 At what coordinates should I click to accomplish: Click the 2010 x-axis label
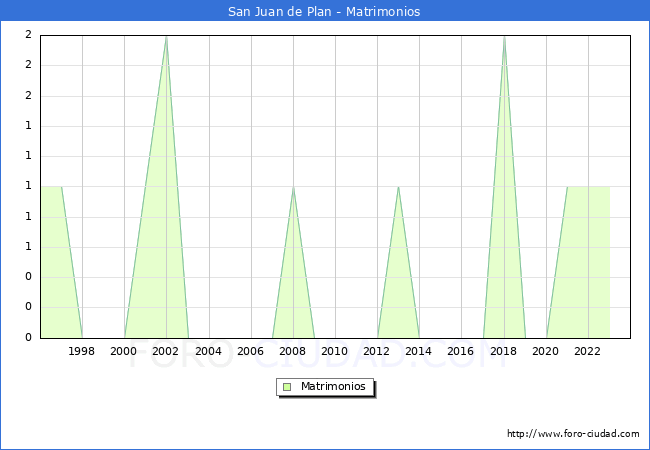pyautogui.click(x=335, y=351)
